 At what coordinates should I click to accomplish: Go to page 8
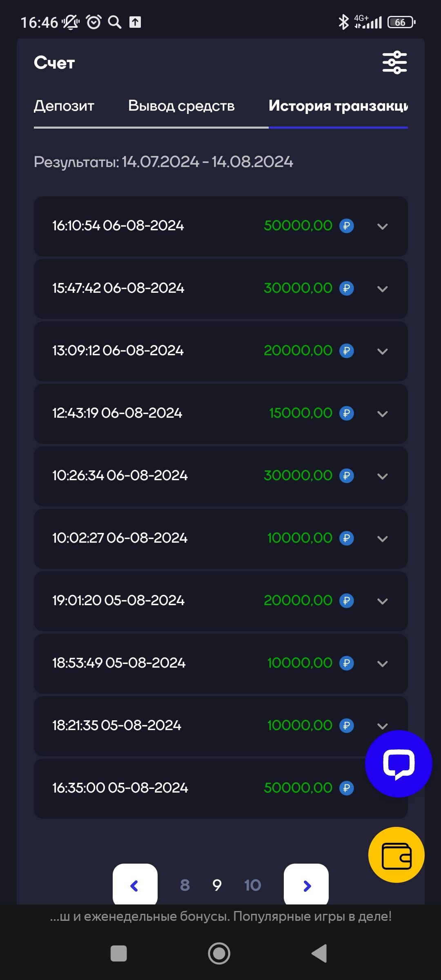[185, 885]
